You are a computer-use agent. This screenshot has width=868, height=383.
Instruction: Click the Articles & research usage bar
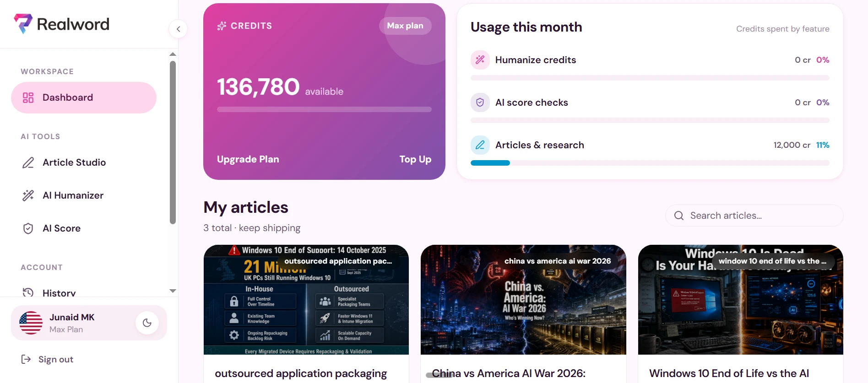(x=650, y=163)
